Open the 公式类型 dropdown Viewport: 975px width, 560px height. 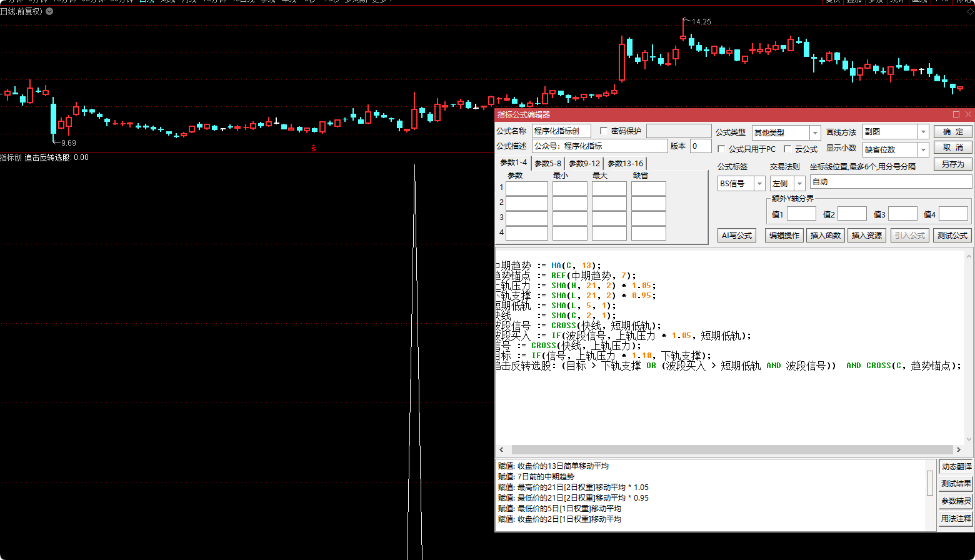point(815,132)
